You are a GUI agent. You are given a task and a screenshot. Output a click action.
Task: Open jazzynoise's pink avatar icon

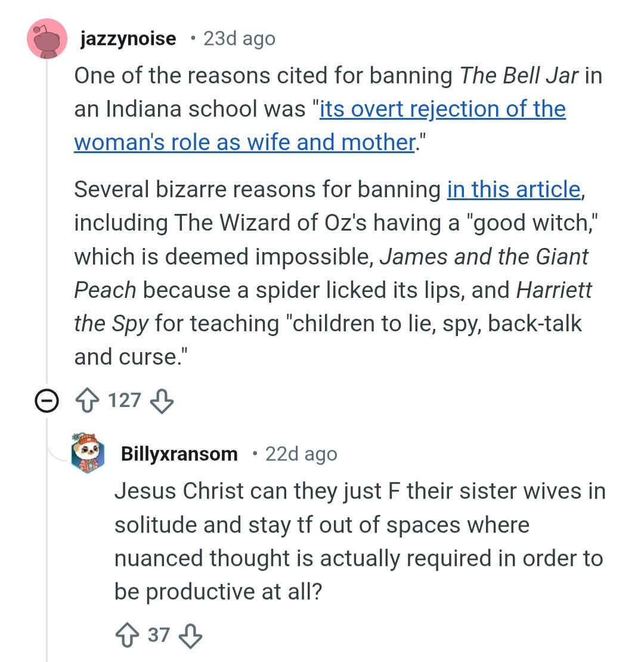click(47, 39)
